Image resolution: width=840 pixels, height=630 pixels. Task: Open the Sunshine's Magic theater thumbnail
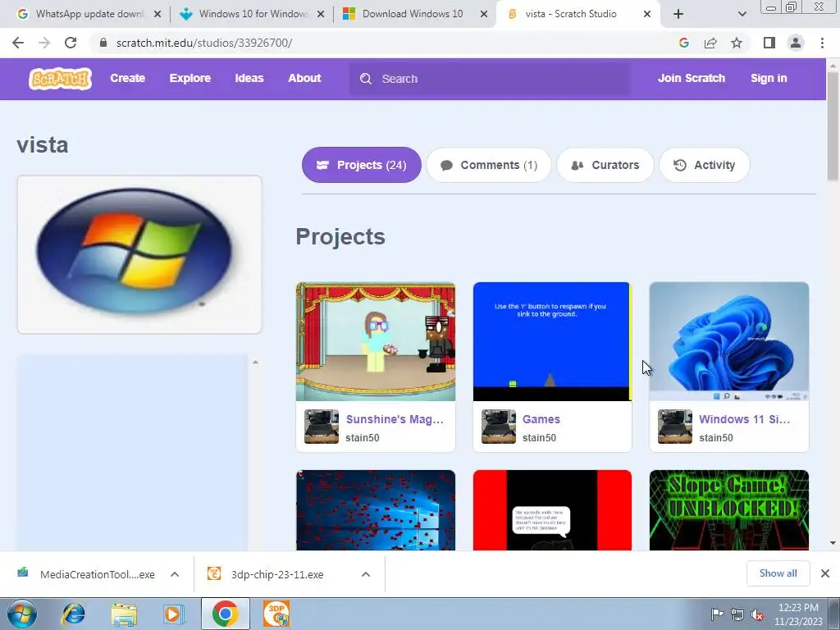[x=376, y=342]
